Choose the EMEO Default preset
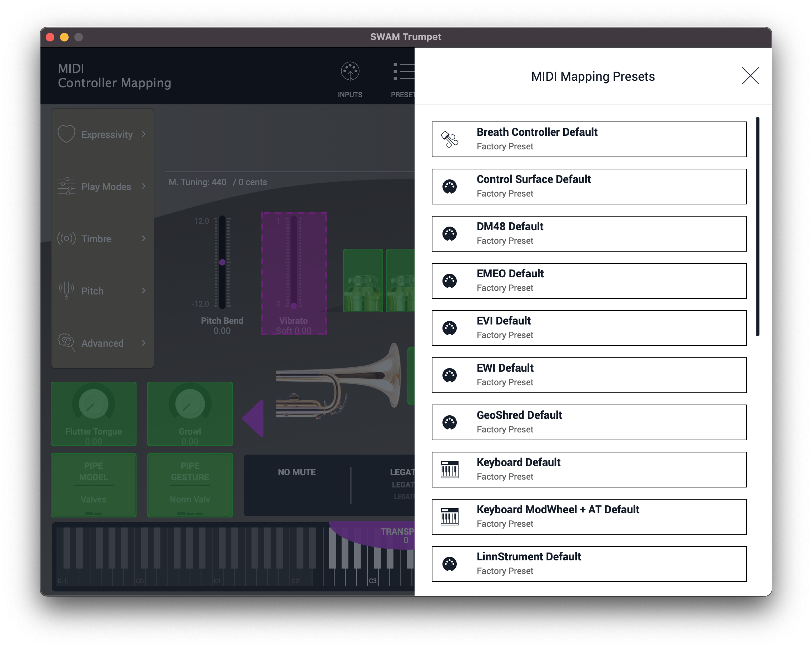This screenshot has width=812, height=649. 589,281
